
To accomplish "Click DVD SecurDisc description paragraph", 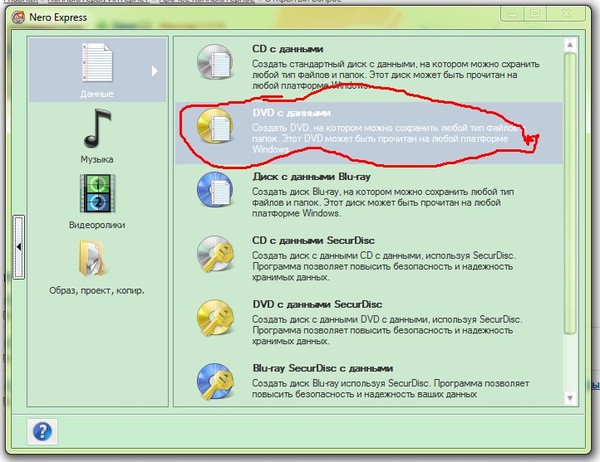I will point(387,330).
